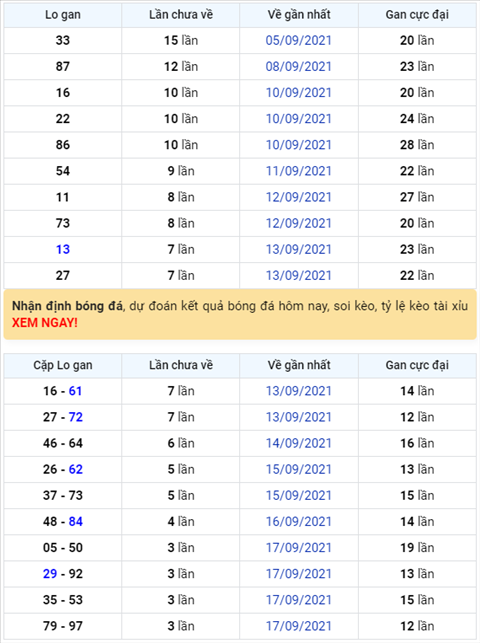Click the 12 lần cell in row 87

coord(181,66)
